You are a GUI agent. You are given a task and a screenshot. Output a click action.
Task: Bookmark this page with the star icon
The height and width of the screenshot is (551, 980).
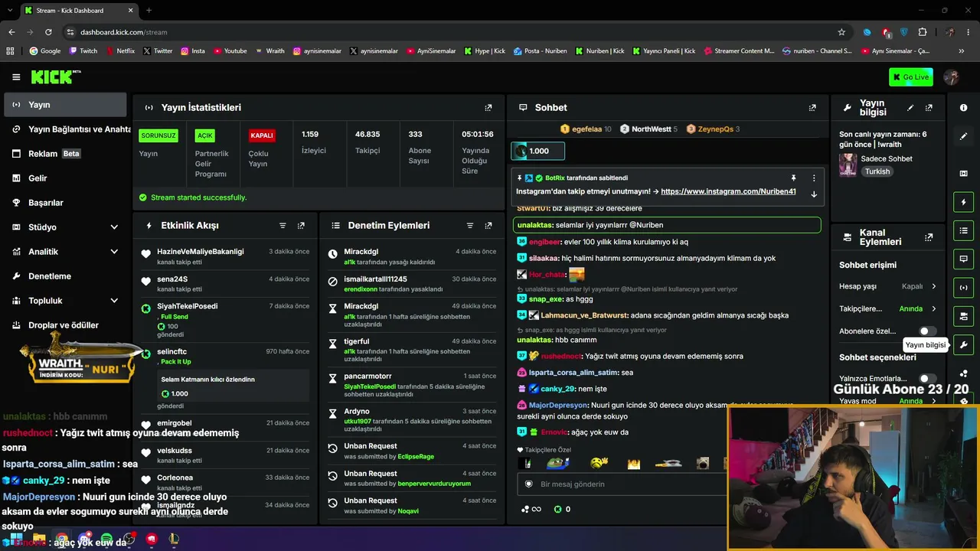click(x=841, y=32)
